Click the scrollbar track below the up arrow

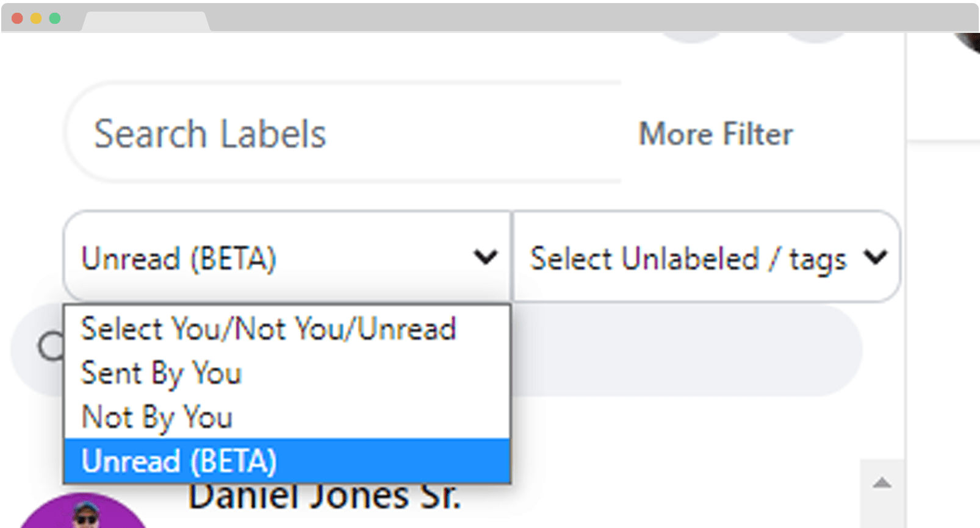(x=882, y=513)
